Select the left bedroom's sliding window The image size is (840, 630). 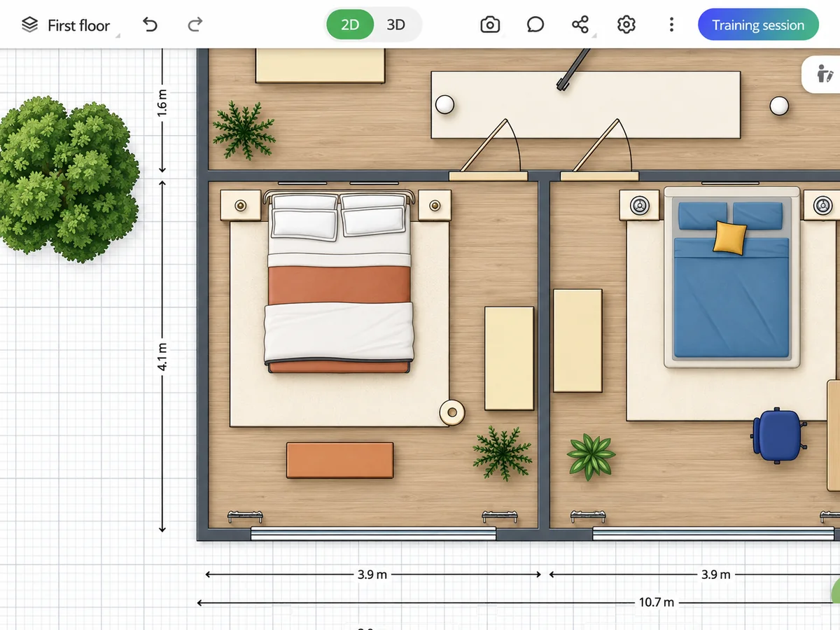tap(373, 534)
